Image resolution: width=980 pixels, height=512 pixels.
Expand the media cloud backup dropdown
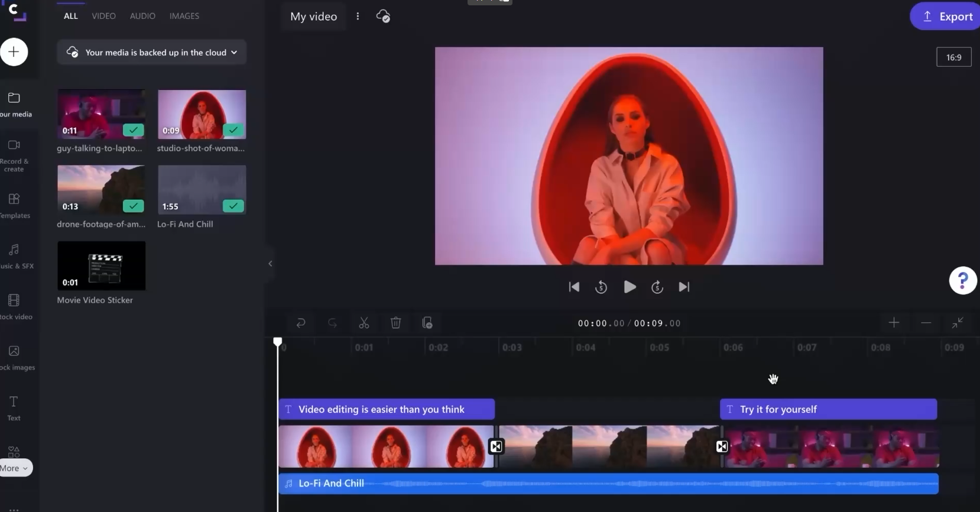(152, 52)
